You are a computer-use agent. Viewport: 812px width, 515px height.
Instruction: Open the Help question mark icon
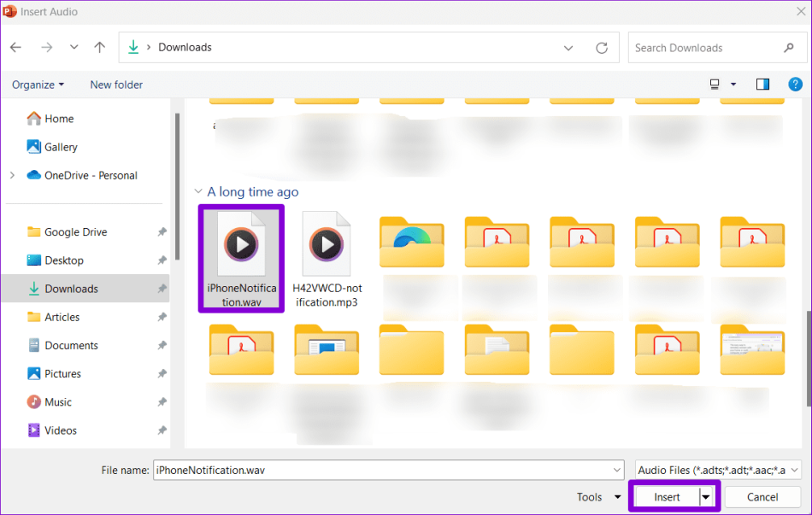tap(795, 84)
